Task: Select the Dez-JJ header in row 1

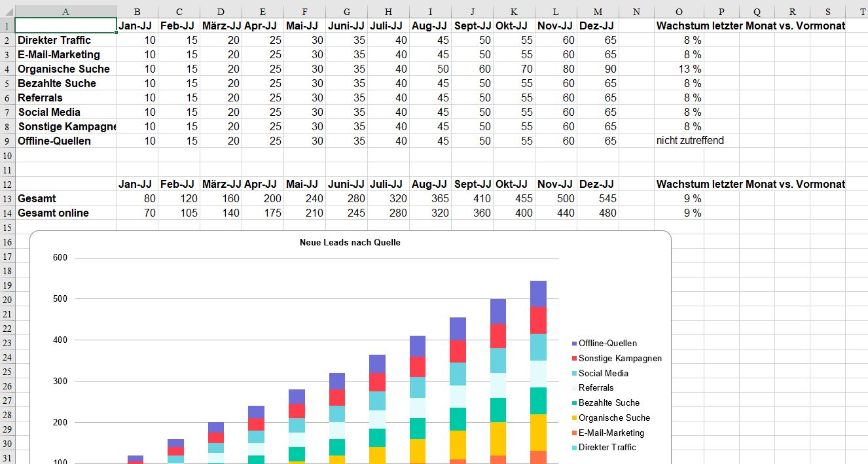Action: tap(598, 26)
